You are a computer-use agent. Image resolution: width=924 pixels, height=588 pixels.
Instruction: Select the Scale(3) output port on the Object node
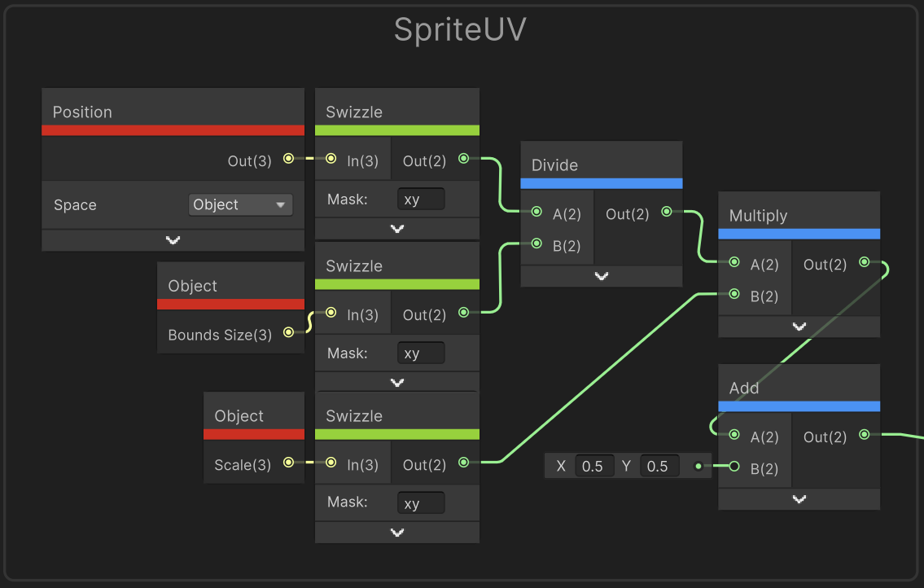point(287,464)
